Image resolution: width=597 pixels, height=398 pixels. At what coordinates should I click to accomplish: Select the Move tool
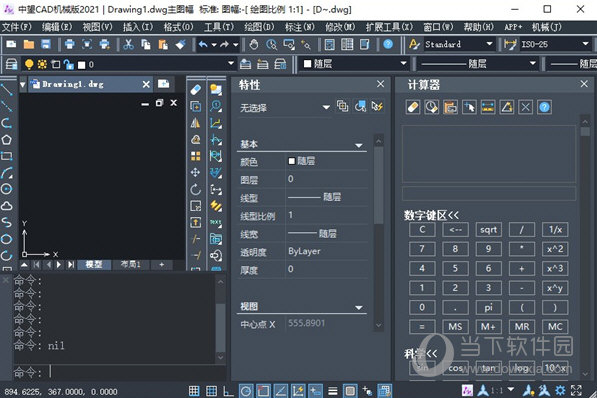(x=195, y=173)
